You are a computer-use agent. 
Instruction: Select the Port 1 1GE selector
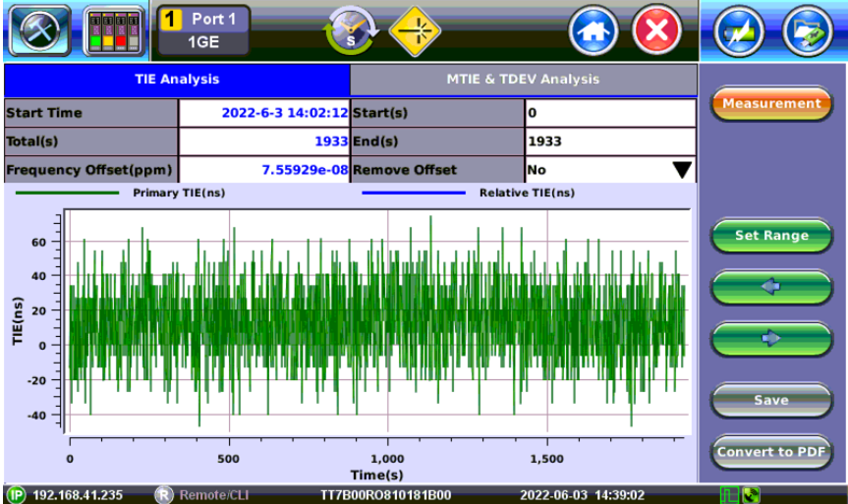[x=203, y=30]
